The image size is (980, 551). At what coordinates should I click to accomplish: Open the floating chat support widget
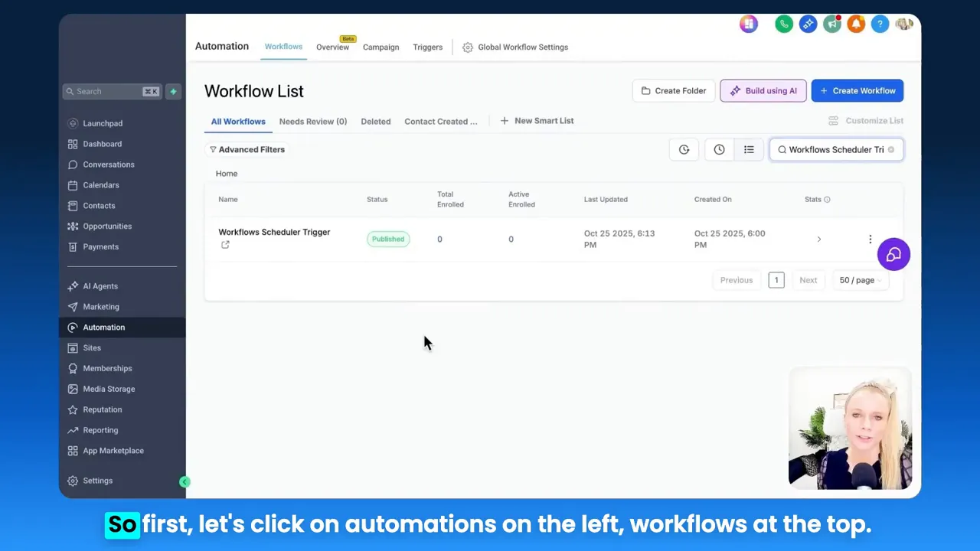coord(893,255)
